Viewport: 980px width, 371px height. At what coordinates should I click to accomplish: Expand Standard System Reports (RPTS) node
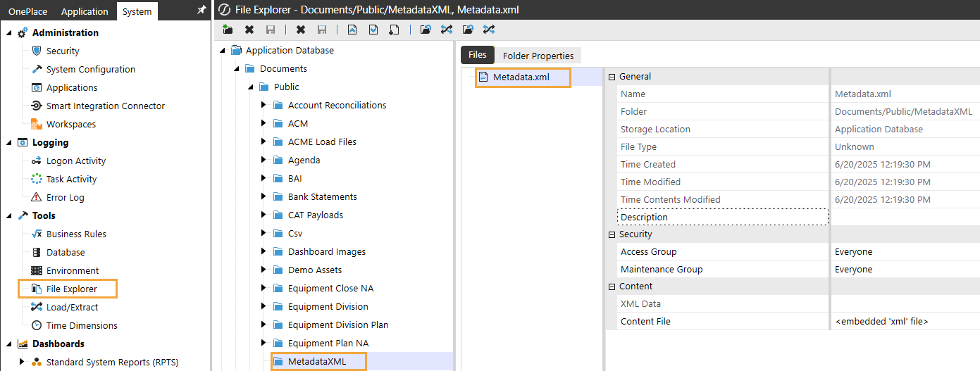tap(22, 362)
